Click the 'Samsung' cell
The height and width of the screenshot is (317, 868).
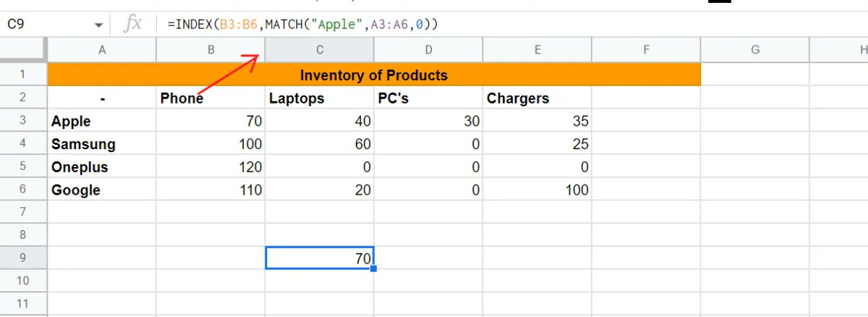click(102, 144)
